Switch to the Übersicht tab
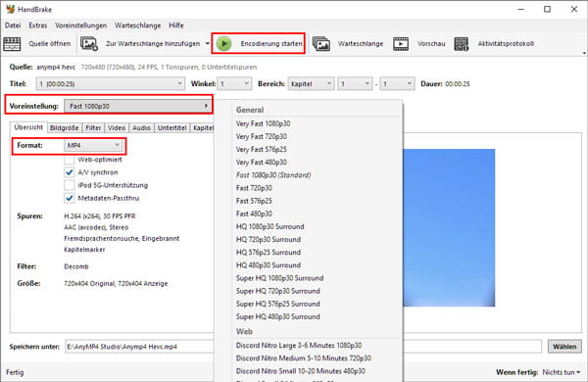This screenshot has height=382, width=588. tap(28, 127)
